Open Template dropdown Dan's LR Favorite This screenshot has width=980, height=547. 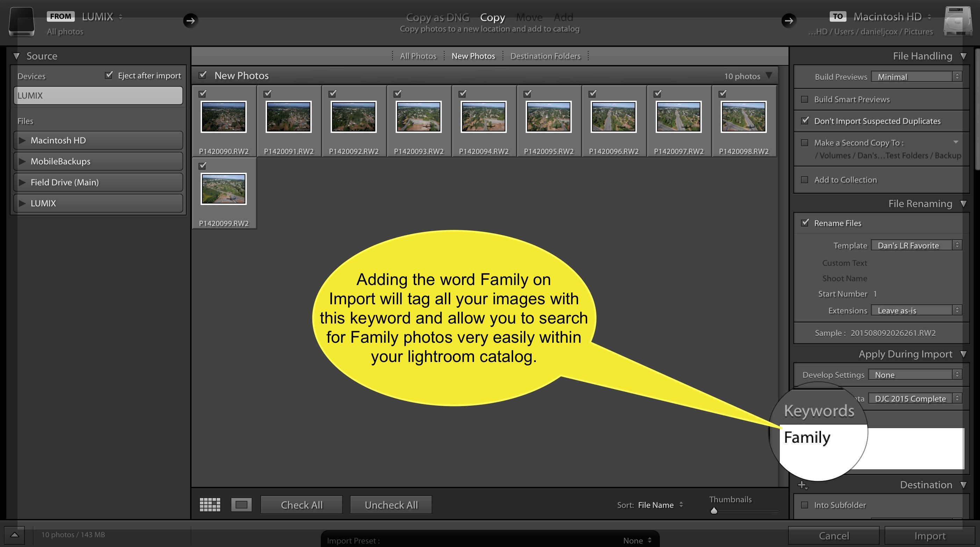tap(916, 245)
